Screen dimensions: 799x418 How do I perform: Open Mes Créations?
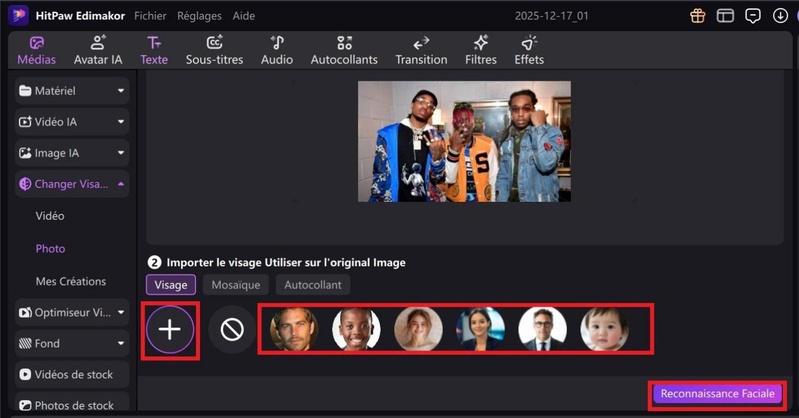[x=71, y=281]
